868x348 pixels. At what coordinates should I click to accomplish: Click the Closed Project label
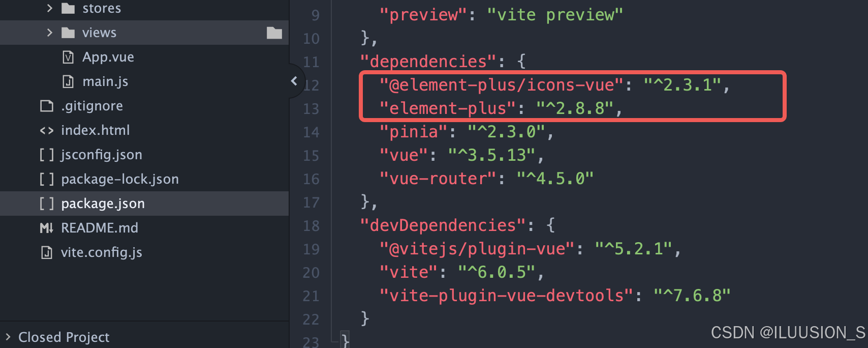tap(64, 337)
